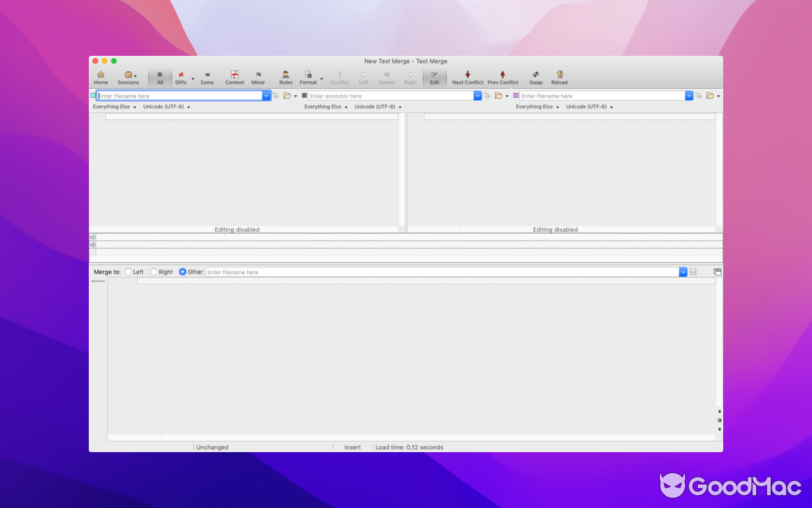The width and height of the screenshot is (812, 508).
Task: Open the left filename history dropdown
Action: pyautogui.click(x=266, y=95)
